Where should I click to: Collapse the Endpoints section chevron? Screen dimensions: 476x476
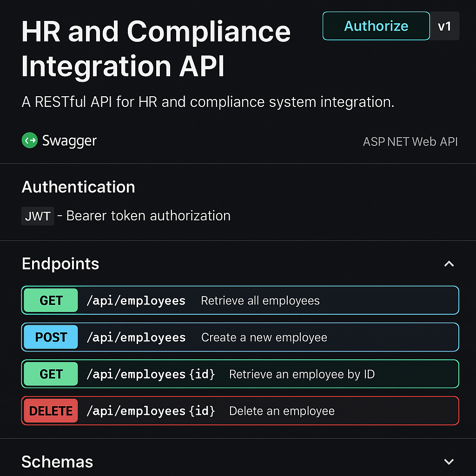pyautogui.click(x=449, y=264)
